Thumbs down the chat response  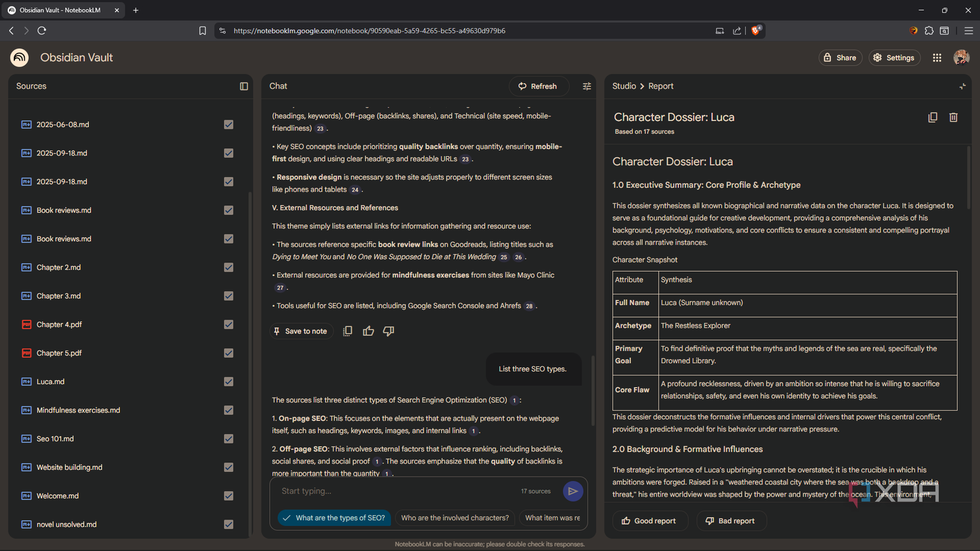[389, 331]
